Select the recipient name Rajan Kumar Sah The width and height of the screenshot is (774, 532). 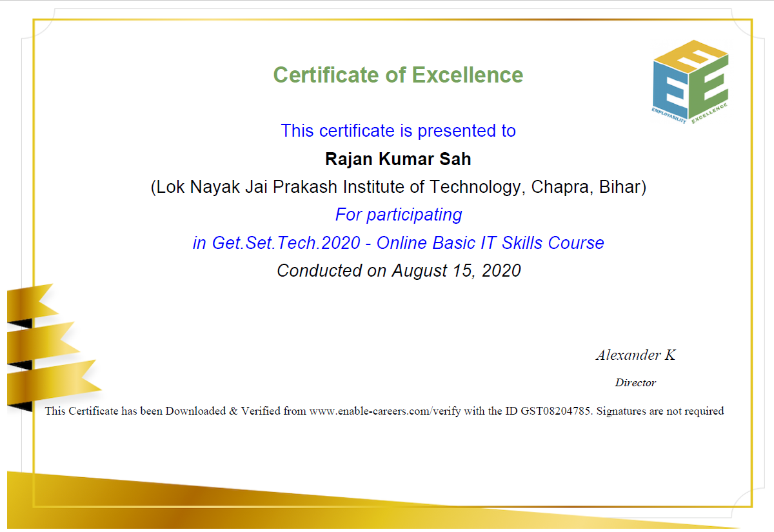point(398,159)
